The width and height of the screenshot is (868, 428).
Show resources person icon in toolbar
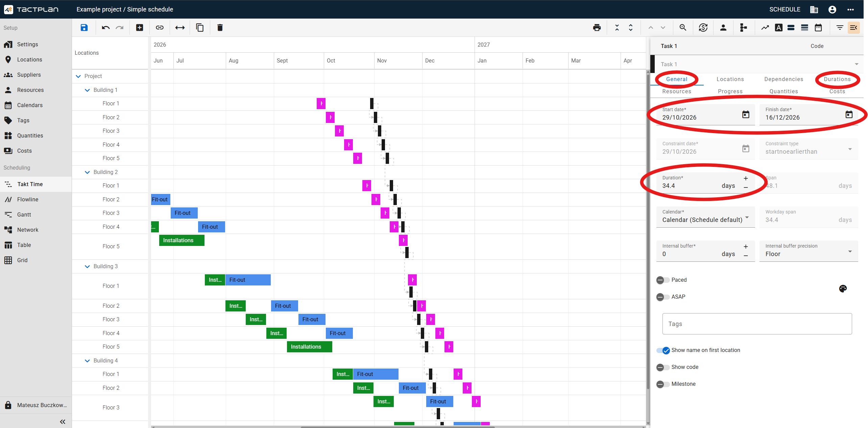723,28
